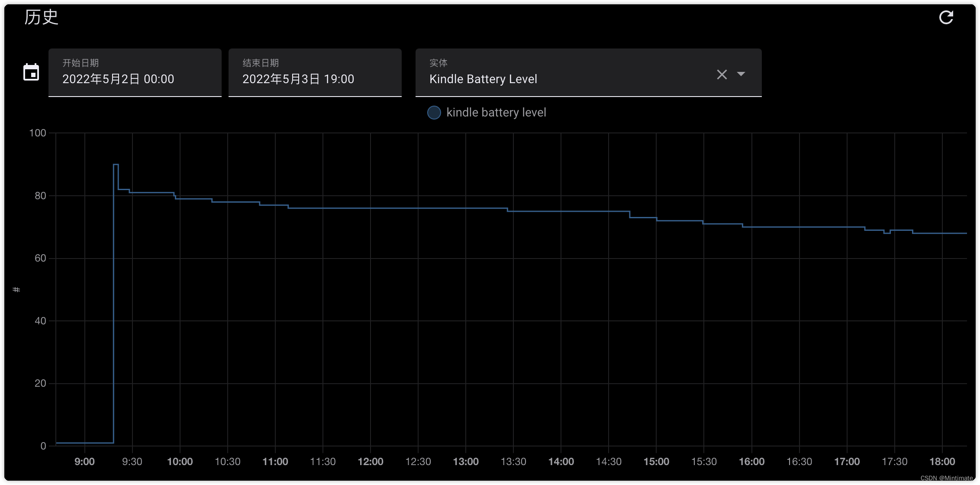
Task: Expand the entity dropdown arrow
Action: coord(741,74)
